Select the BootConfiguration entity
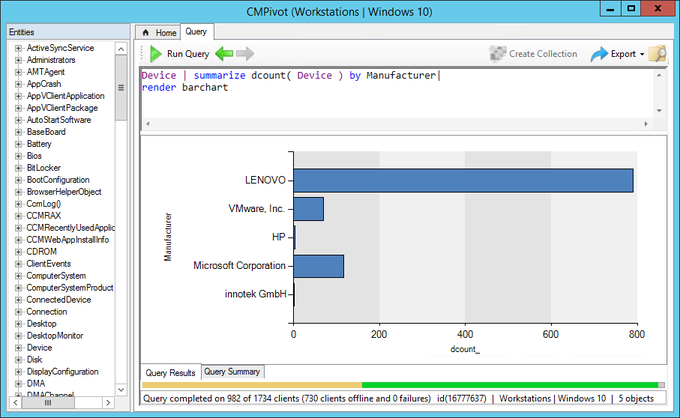This screenshot has width=680, height=418. pyautogui.click(x=58, y=180)
